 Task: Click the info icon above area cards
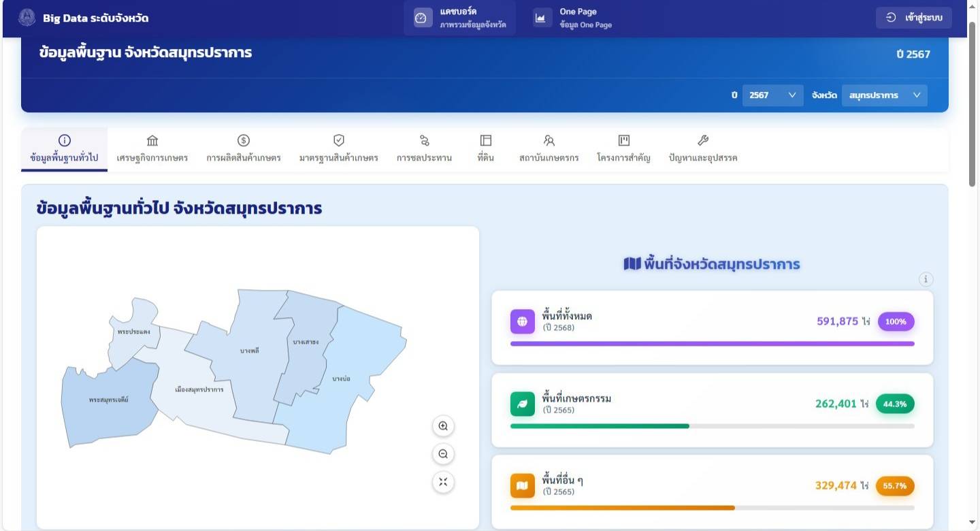coord(926,279)
